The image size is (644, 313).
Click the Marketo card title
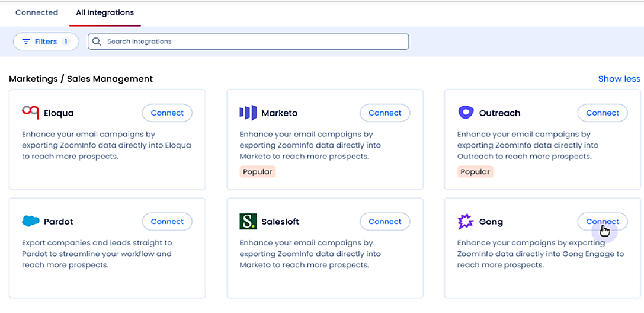pos(279,113)
